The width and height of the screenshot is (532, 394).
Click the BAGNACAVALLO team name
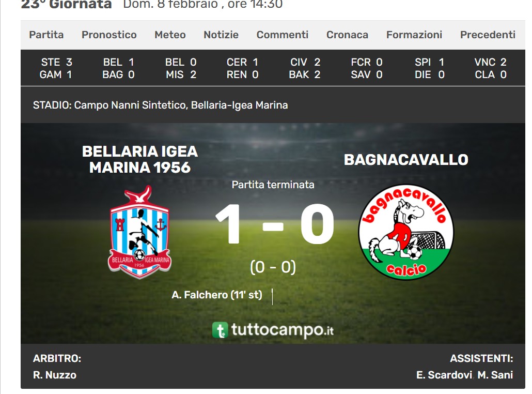(x=406, y=160)
